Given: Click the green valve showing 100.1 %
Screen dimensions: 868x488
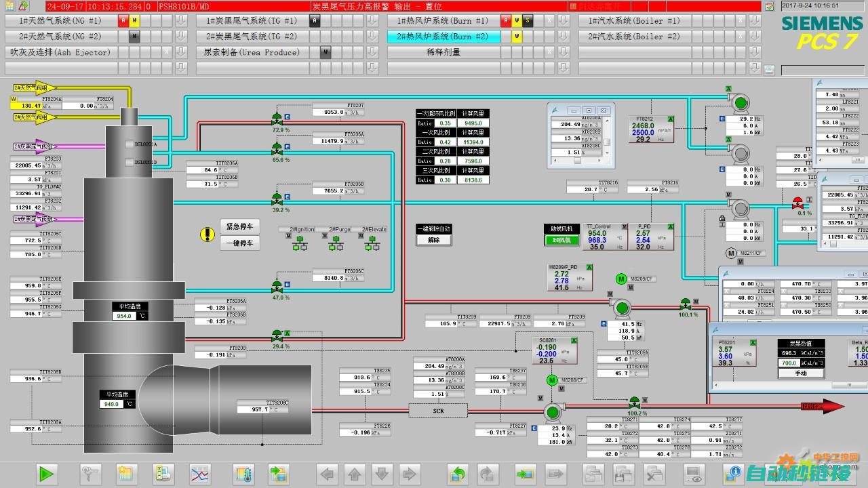Looking at the screenshot, I should (686, 304).
